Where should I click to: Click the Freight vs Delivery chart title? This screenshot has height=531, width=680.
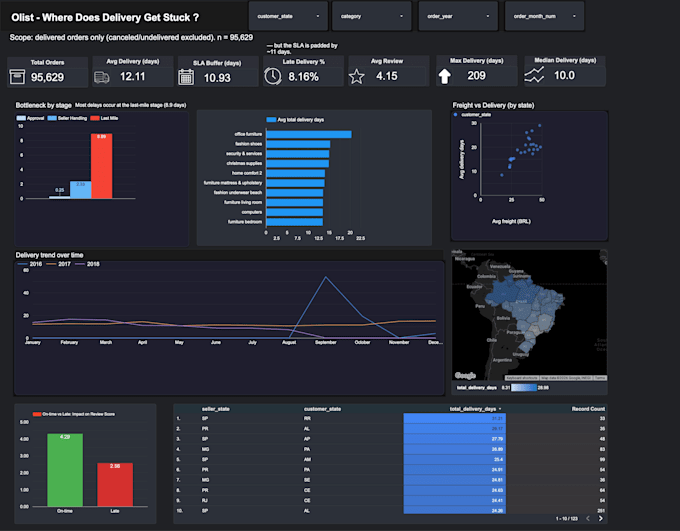[x=493, y=105]
